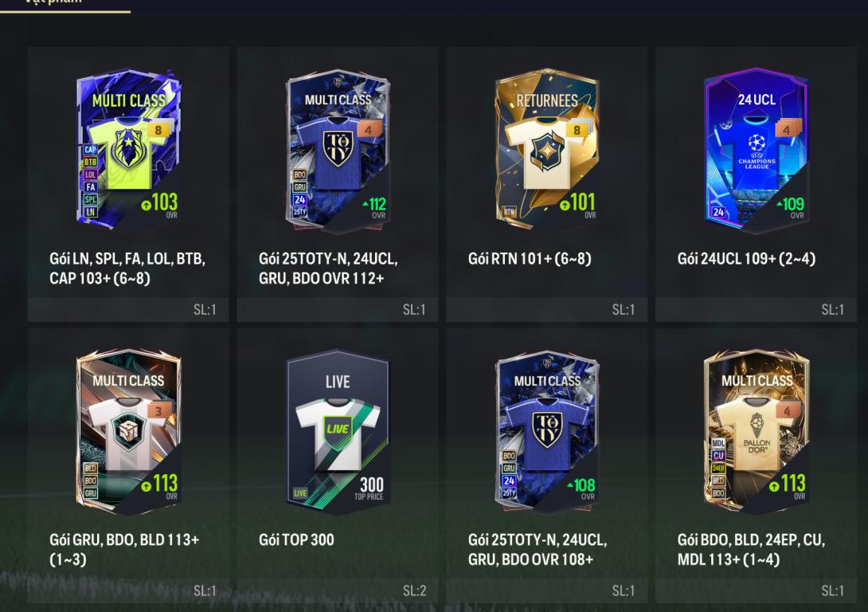
Task: Select the LIVE Top Price 300 pack
Action: click(338, 432)
